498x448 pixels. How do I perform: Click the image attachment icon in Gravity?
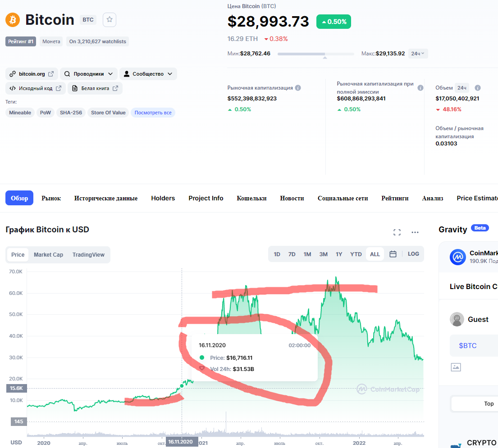point(456,367)
